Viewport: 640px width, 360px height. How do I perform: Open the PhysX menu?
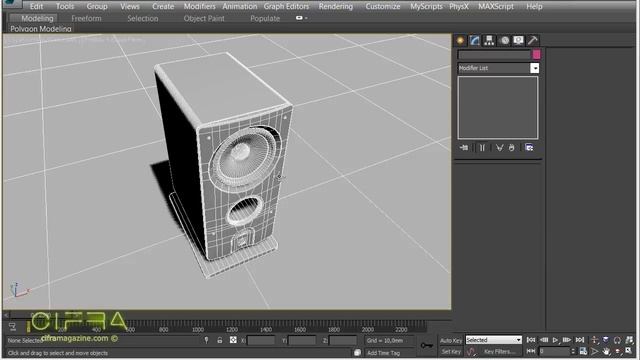coord(459,7)
